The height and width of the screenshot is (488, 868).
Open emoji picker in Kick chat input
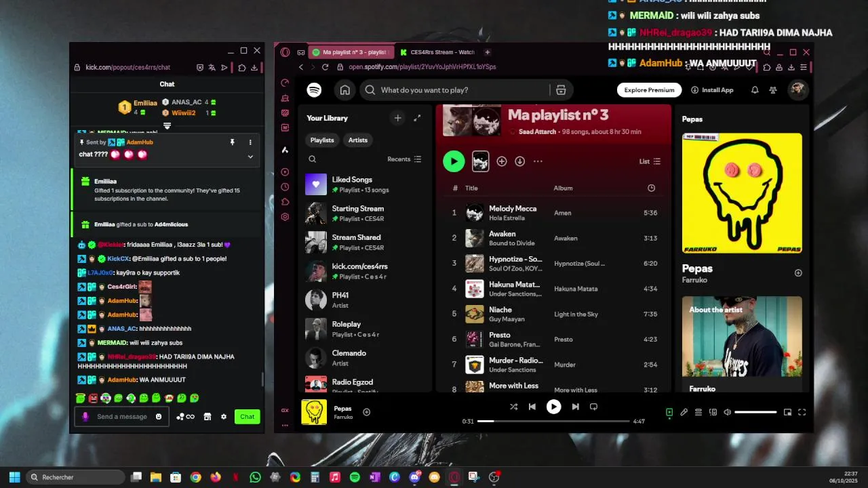coord(159,417)
